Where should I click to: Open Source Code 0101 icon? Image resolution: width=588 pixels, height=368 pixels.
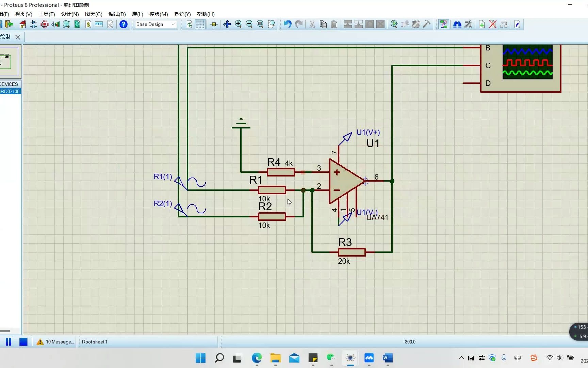(x=99, y=24)
